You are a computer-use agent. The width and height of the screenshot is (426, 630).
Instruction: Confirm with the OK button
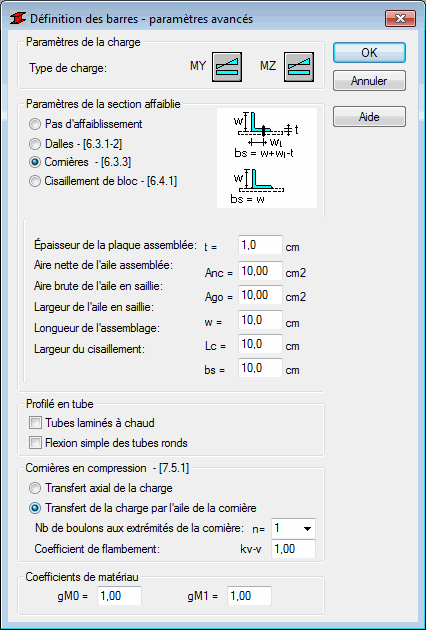(x=369, y=53)
